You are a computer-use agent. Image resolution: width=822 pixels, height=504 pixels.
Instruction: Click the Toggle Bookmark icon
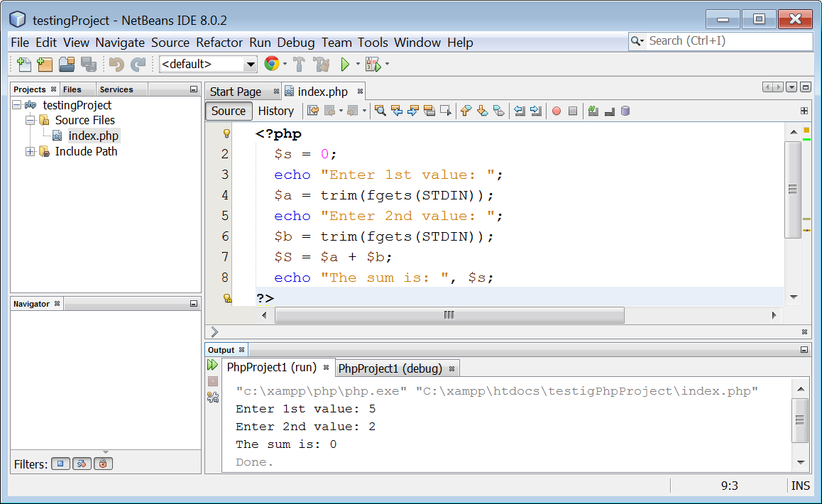click(x=498, y=111)
